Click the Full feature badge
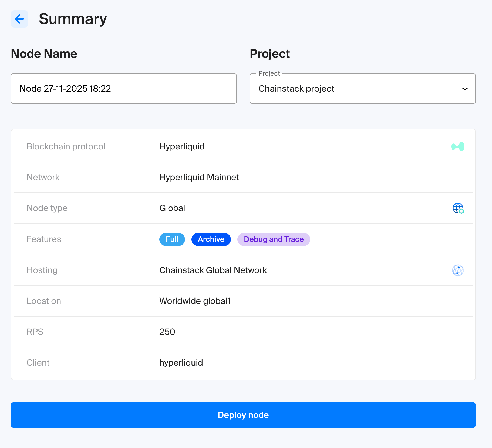This screenshot has width=492, height=448. (172, 239)
